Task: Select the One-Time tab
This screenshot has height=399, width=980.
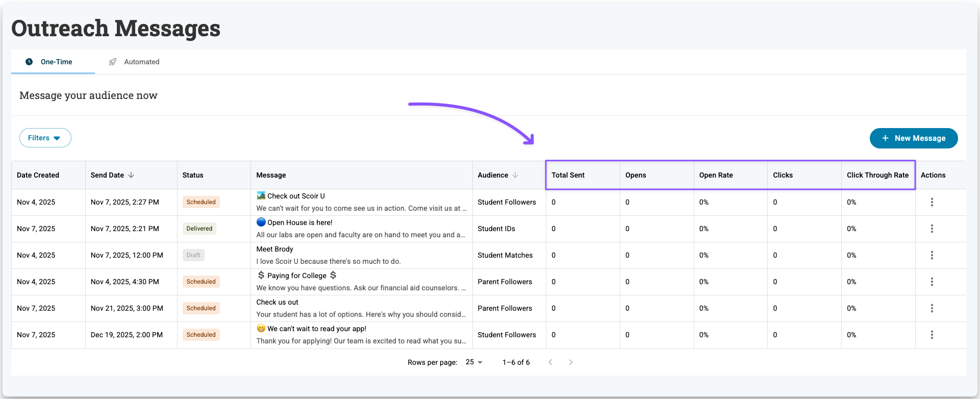Action: click(49, 62)
